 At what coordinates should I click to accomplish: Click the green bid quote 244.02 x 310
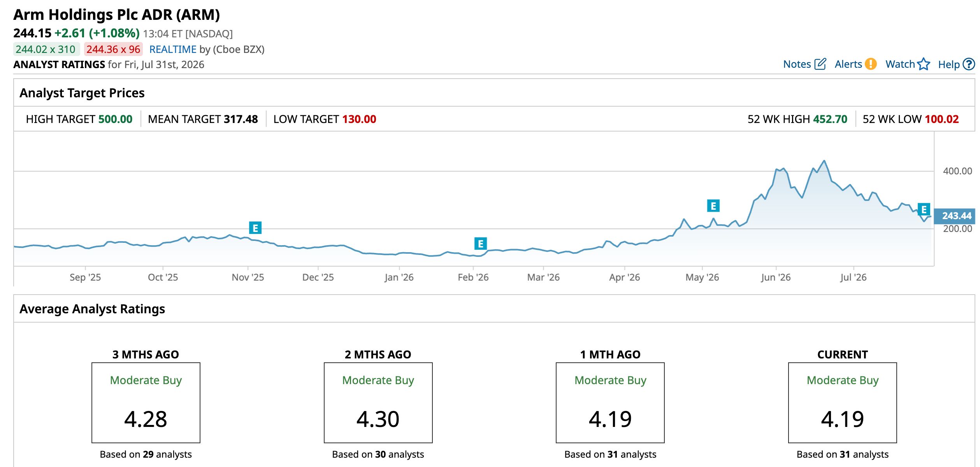pos(46,49)
